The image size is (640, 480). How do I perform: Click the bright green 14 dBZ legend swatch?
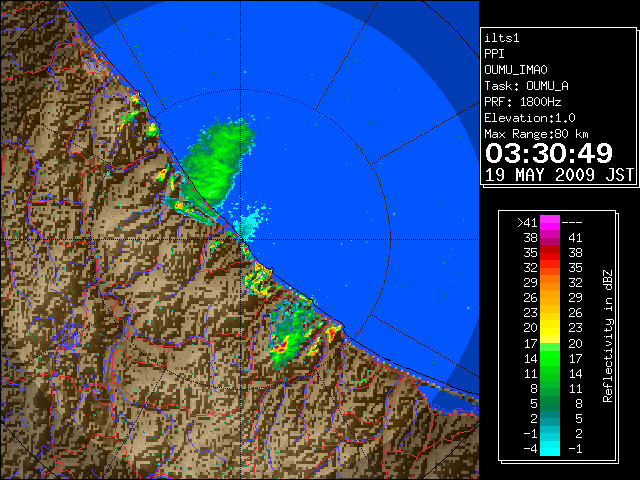[550, 358]
